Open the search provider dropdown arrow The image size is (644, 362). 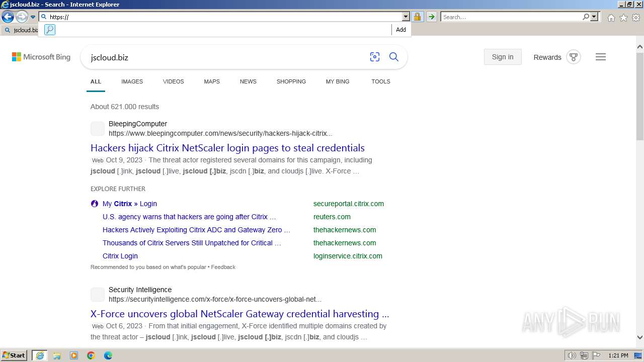coord(594,17)
